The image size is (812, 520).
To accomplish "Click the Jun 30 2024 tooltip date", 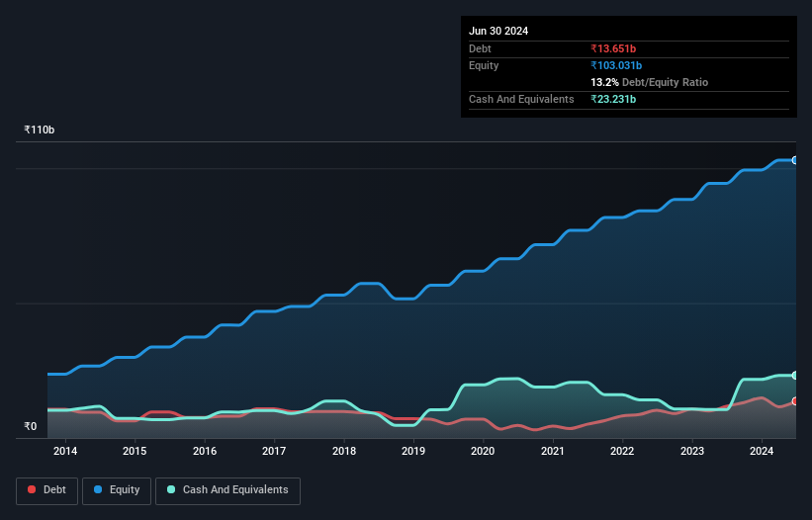I will click(498, 31).
